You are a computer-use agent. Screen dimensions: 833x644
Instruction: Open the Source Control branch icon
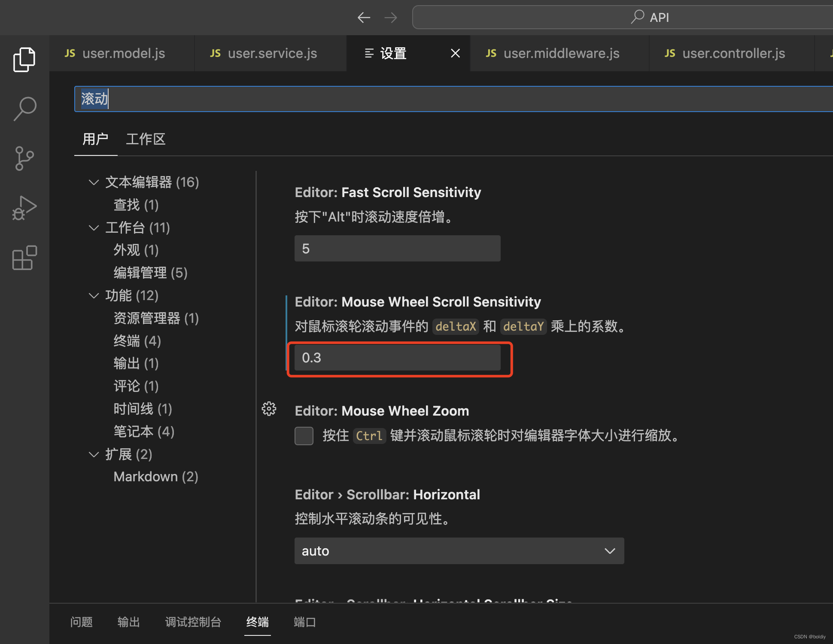point(24,158)
